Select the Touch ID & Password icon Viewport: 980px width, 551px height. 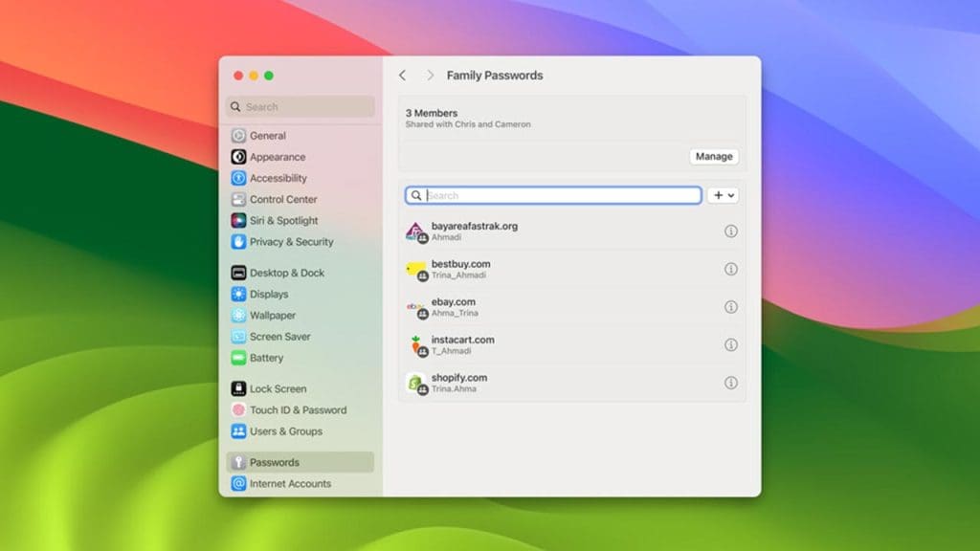pyautogui.click(x=237, y=409)
